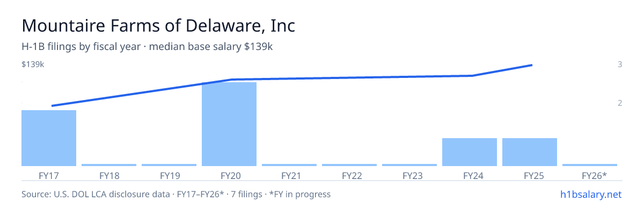
Task: Click the FY20 axis label
Action: 229,175
